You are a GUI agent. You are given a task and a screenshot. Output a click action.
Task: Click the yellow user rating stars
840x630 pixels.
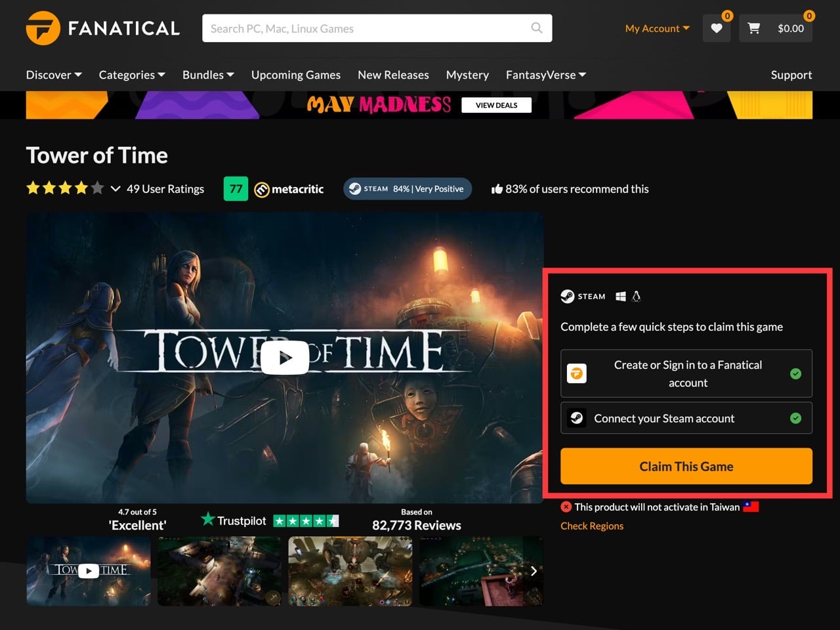(65, 189)
